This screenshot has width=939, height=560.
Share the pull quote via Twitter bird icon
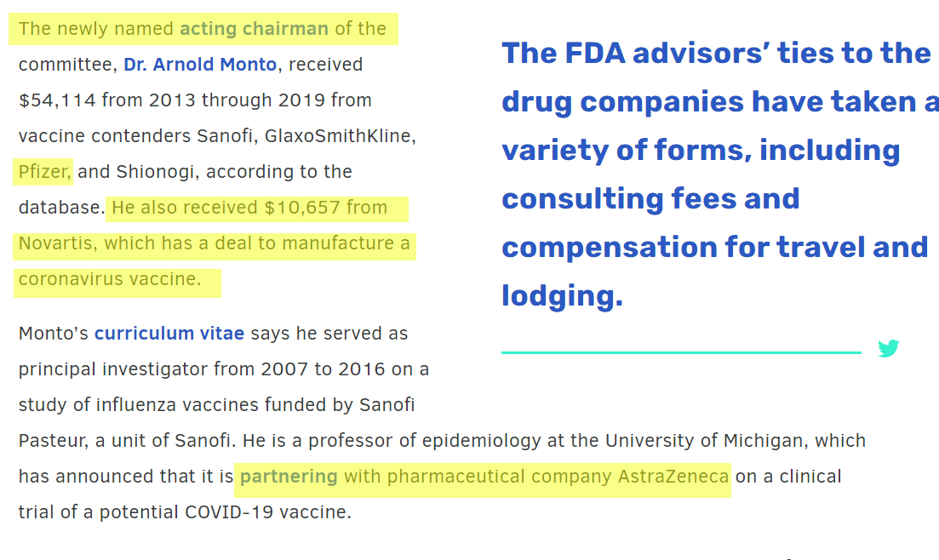(888, 348)
